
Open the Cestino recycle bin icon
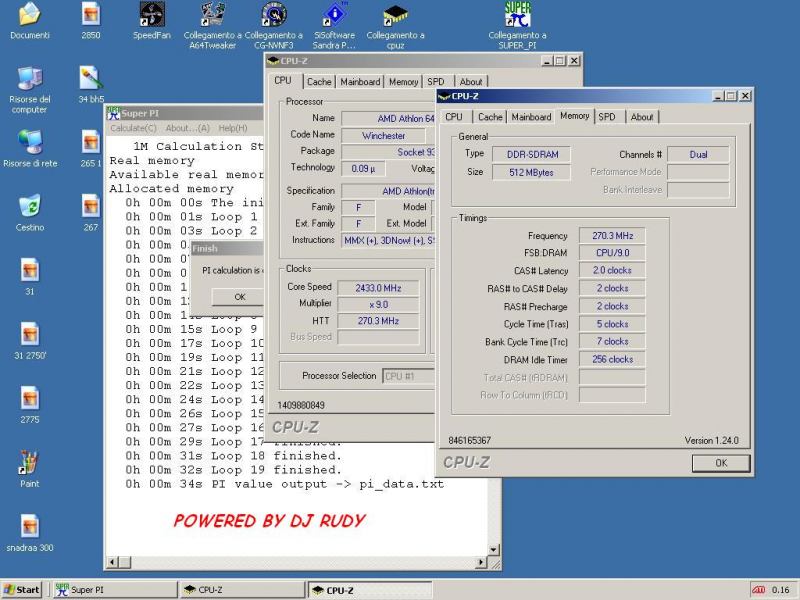click(x=30, y=206)
